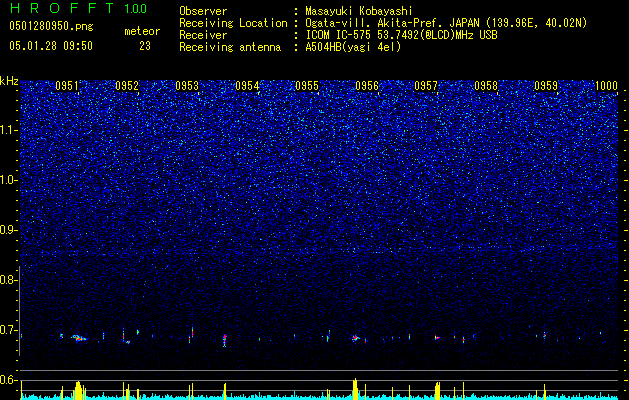
Task: Click the 0958 time marker
Action: coord(486,85)
